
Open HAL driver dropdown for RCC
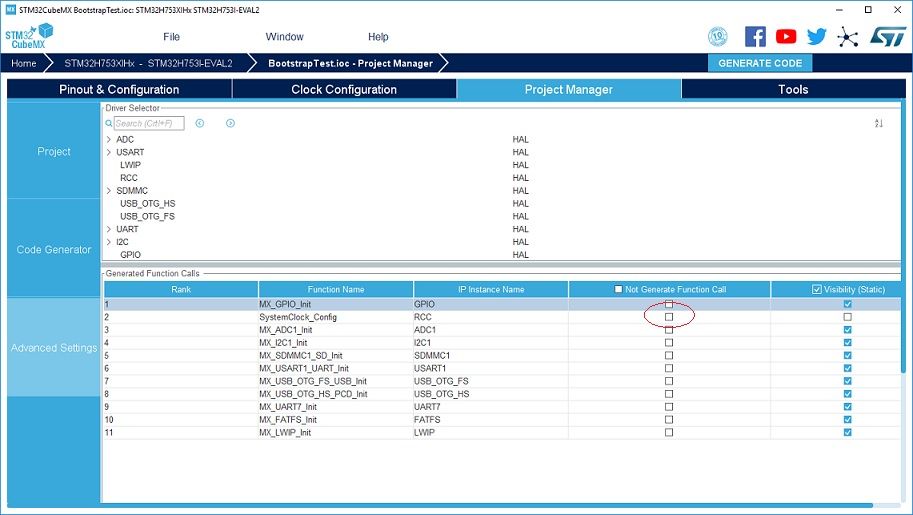[x=521, y=178]
